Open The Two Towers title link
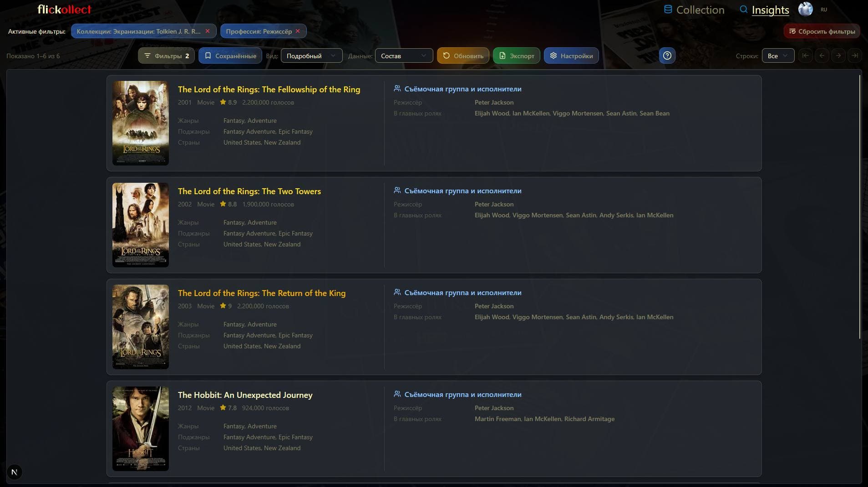This screenshot has width=868, height=487. (249, 191)
